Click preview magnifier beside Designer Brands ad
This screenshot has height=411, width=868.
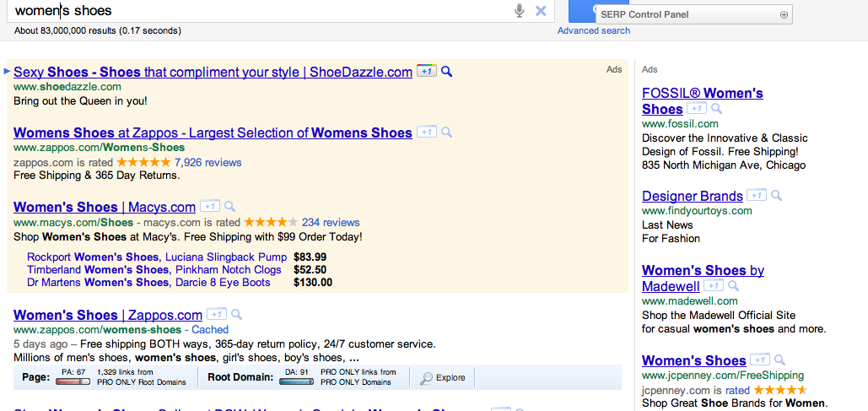tap(776, 196)
